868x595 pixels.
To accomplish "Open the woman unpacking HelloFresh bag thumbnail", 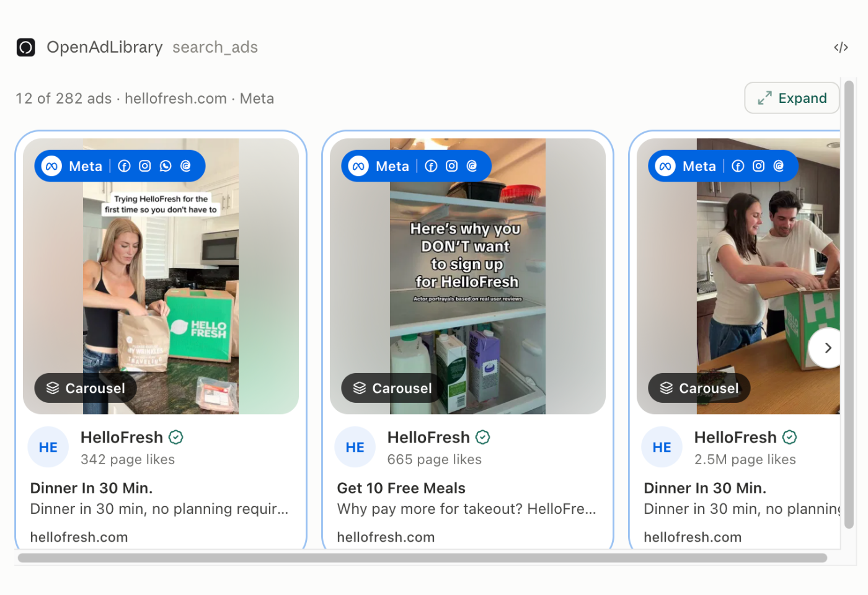I will click(x=161, y=276).
